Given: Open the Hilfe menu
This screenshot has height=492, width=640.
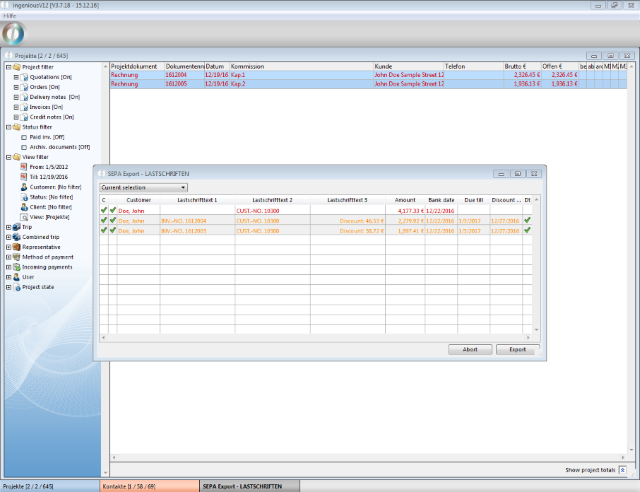Looking at the screenshot, I should click(9, 16).
